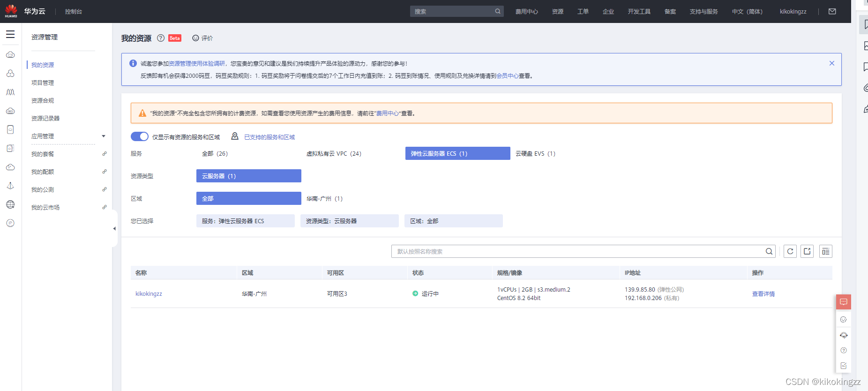Open the 工单 header menu

point(583,12)
